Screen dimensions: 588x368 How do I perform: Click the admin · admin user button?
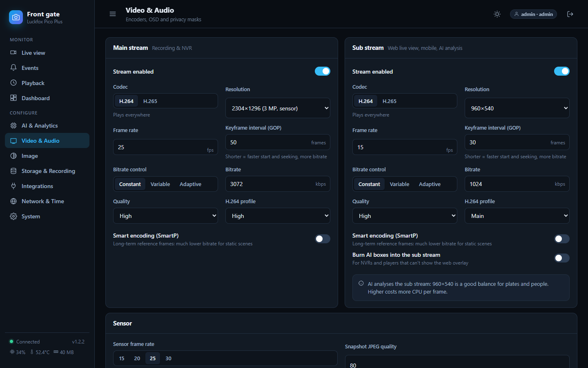(x=533, y=14)
